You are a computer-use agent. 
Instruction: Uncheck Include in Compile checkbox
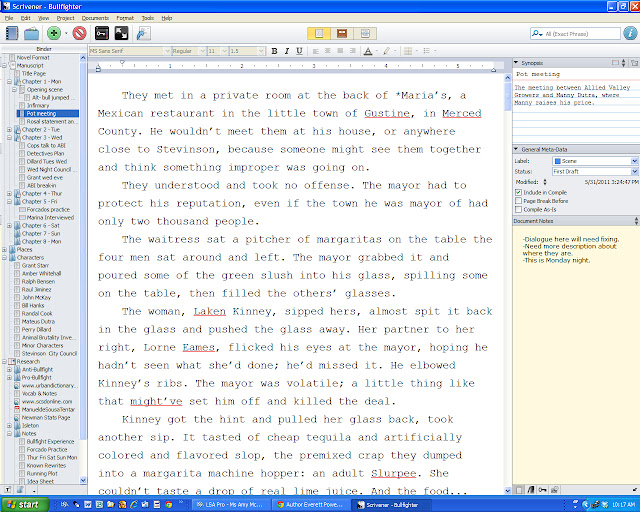click(x=518, y=192)
